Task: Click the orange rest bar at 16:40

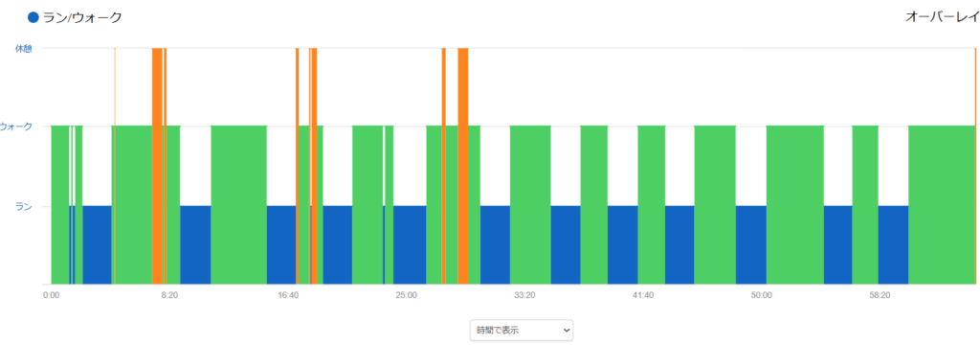Action: point(298,166)
